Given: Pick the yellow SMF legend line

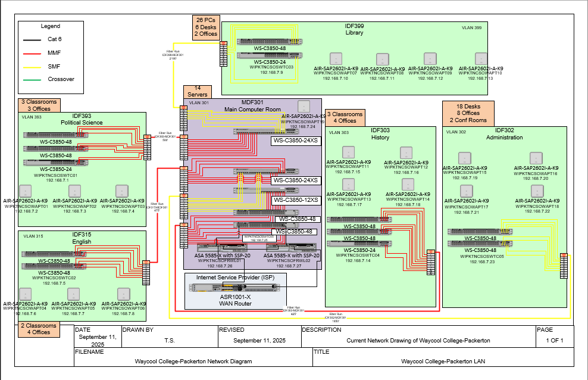Looking at the screenshot, I should point(32,67).
